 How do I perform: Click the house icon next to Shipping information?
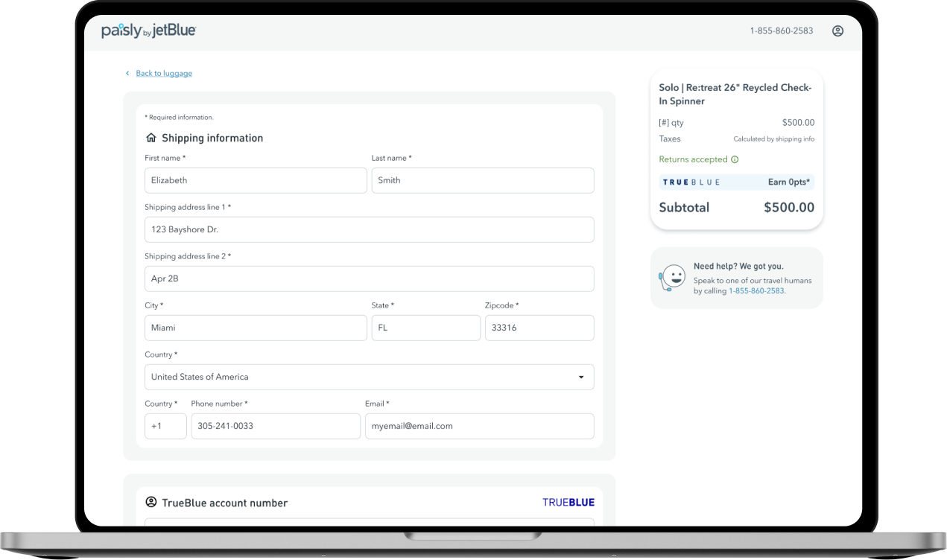[151, 138]
